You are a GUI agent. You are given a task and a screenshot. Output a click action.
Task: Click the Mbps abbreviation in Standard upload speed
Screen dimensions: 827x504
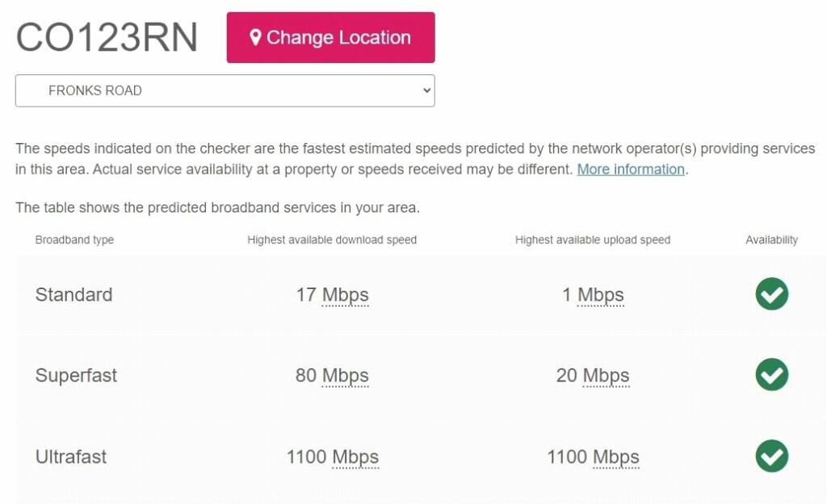[x=601, y=295]
